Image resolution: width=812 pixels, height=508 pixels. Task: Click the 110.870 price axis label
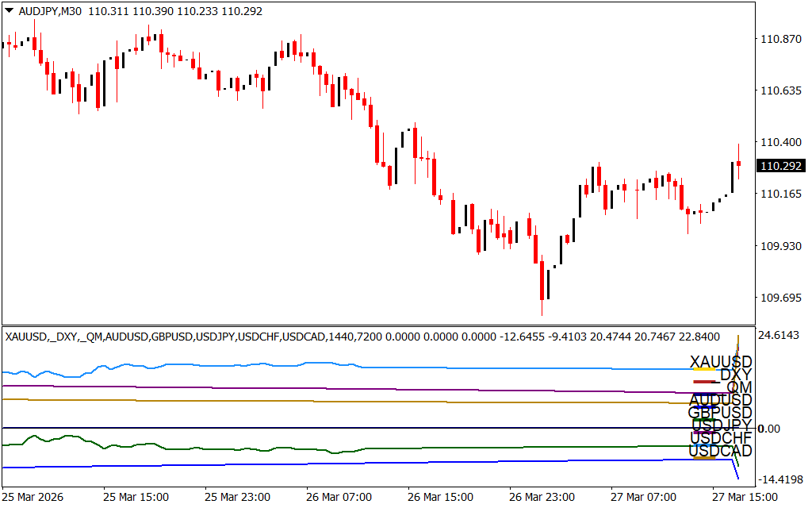pos(780,40)
